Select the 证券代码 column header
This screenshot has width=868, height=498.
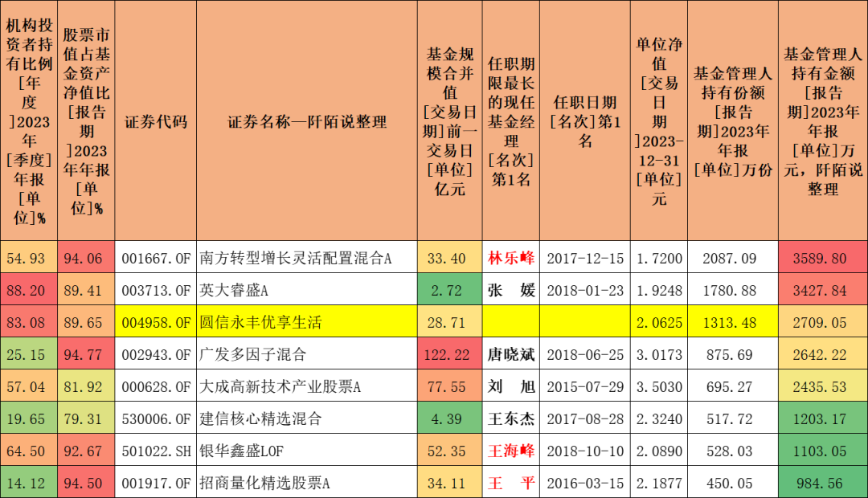(156, 121)
